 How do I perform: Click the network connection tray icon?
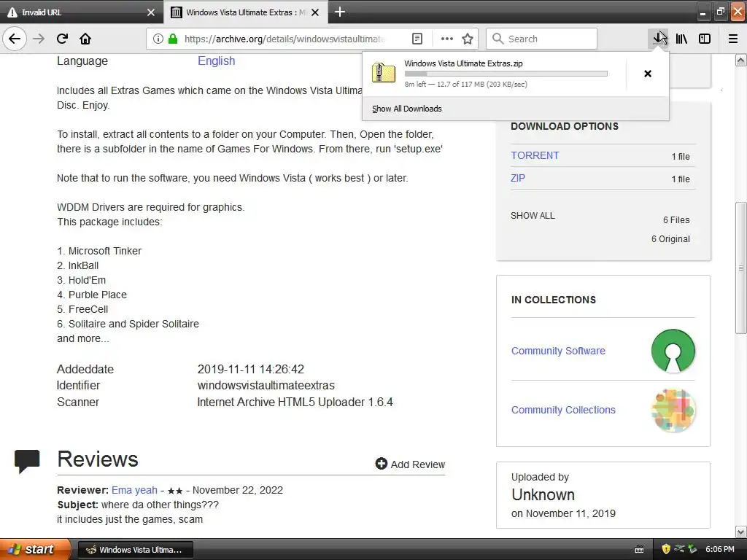pyautogui.click(x=679, y=549)
